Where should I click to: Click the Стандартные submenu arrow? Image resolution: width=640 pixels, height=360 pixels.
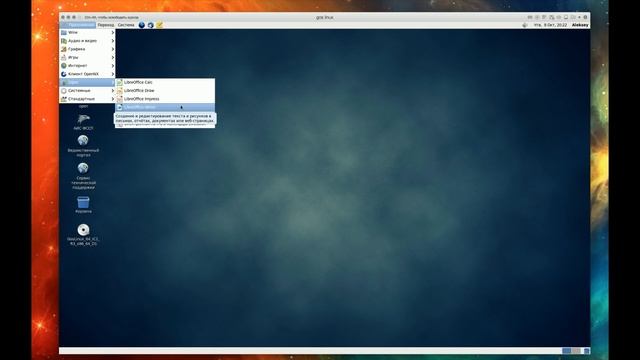click(x=113, y=99)
